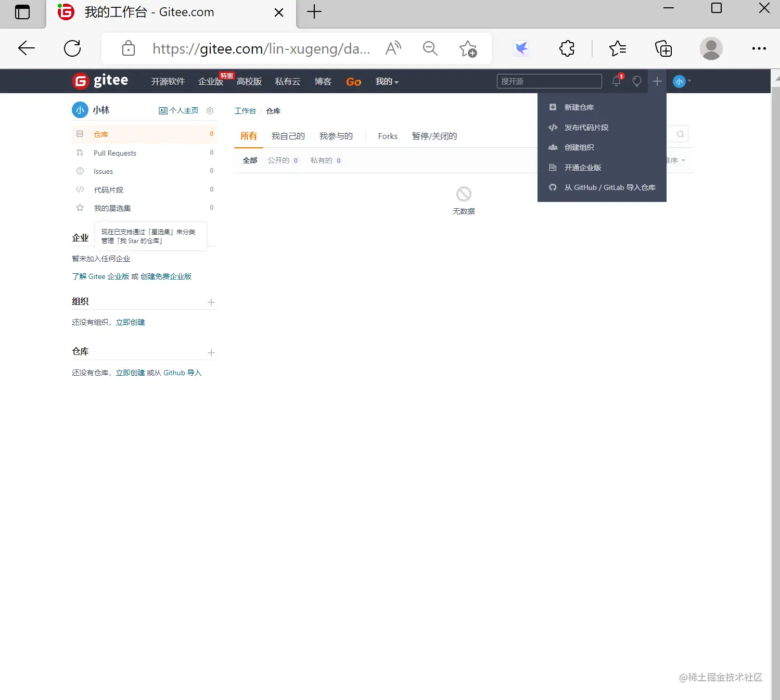780x700 pixels.
Task: Click the zoom out magnifier in address bar
Action: [430, 48]
